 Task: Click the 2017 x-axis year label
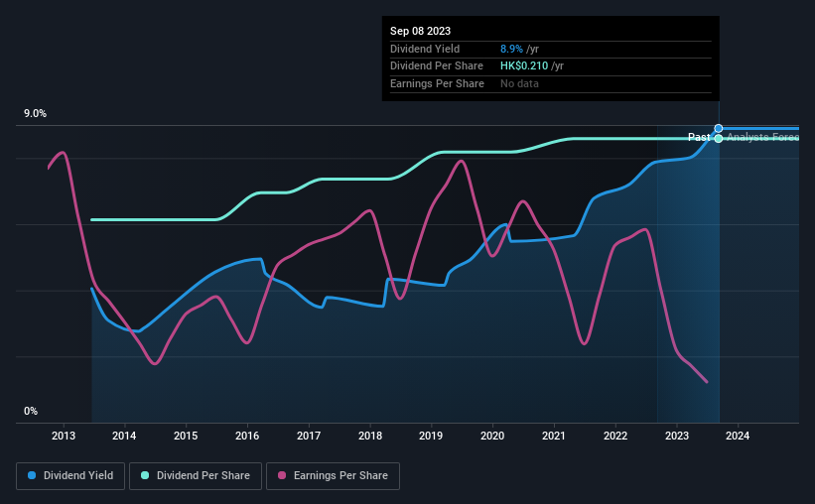pos(309,436)
